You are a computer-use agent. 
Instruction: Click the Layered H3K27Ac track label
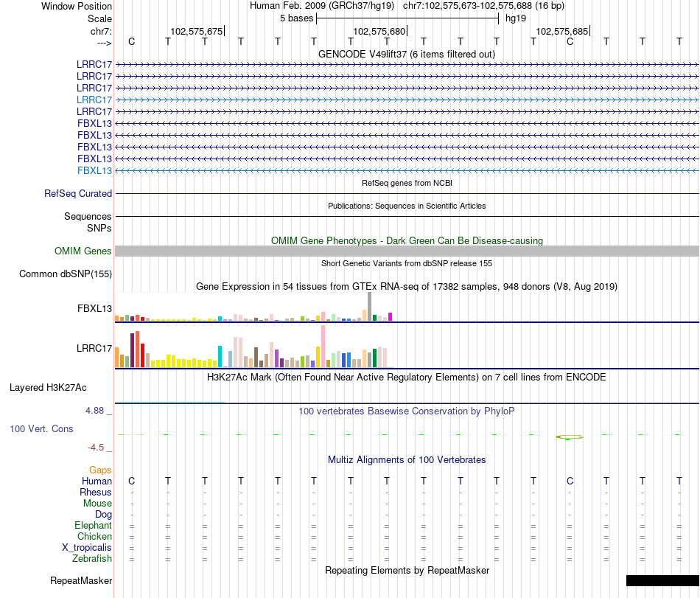[x=48, y=387]
